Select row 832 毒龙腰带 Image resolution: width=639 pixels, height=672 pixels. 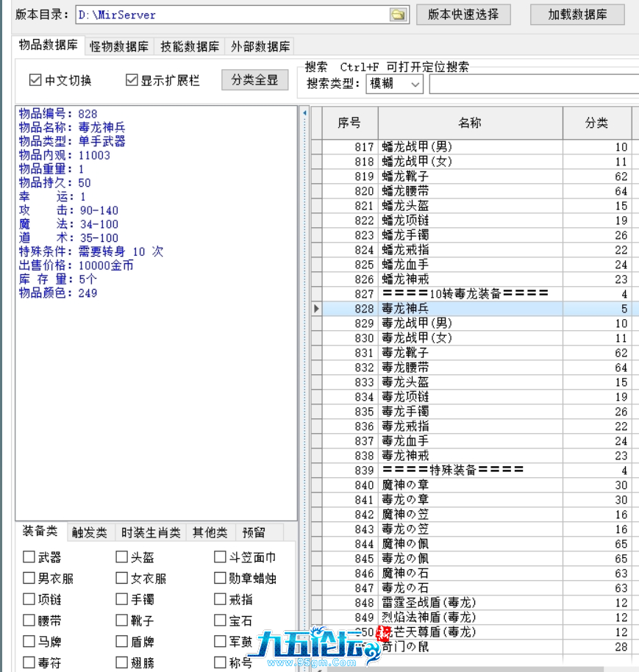(476, 368)
